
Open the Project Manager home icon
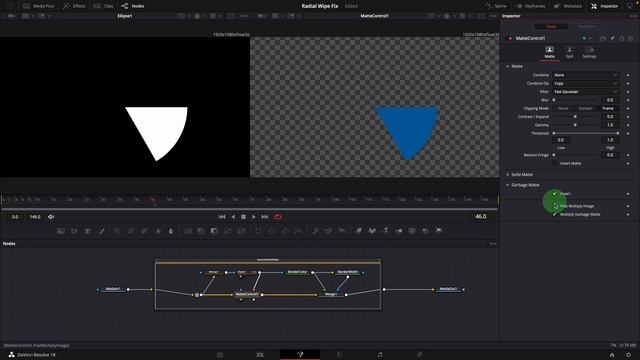[612, 355]
